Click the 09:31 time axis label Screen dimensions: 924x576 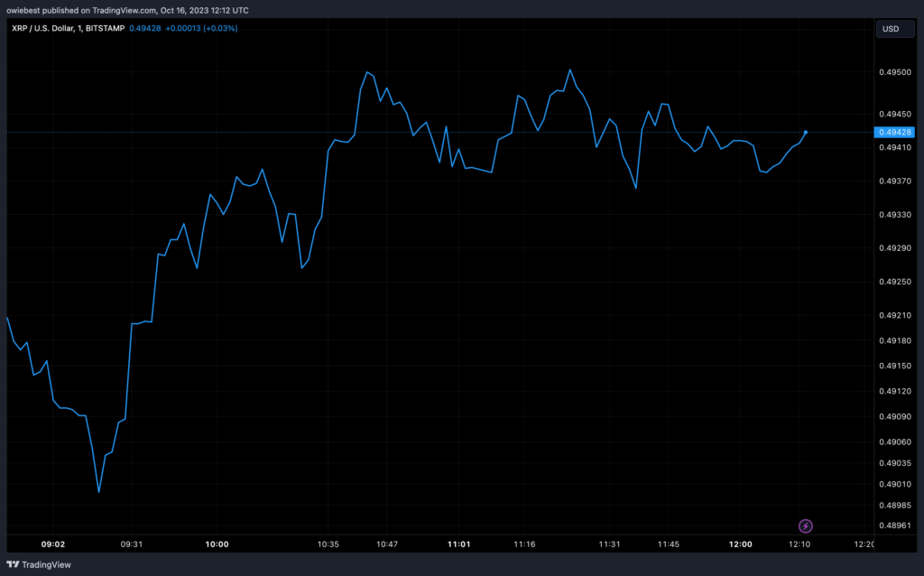(132, 544)
